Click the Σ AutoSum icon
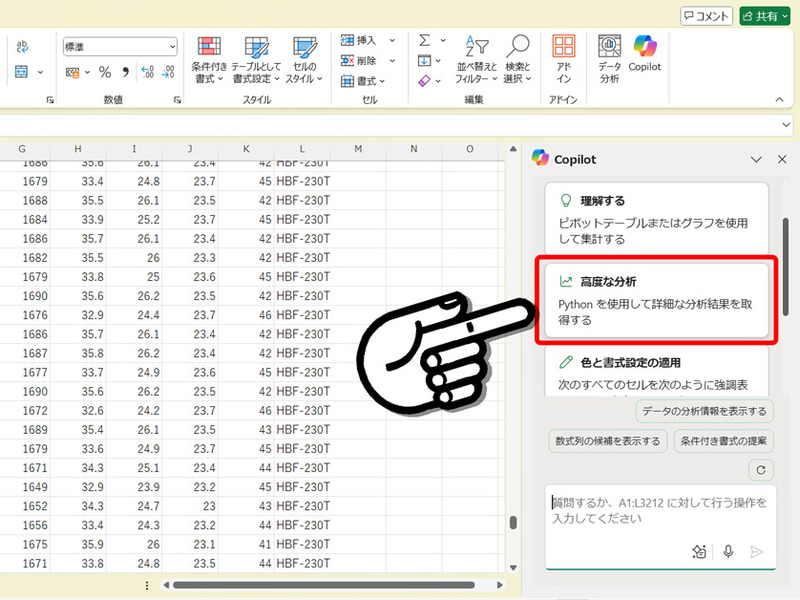The width and height of the screenshot is (800, 600). 423,38
